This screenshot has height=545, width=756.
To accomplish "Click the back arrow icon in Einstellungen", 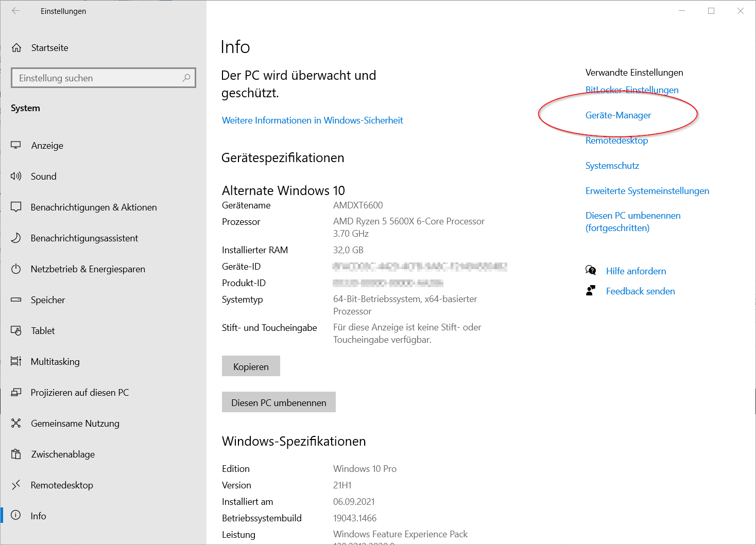I will coord(16,11).
